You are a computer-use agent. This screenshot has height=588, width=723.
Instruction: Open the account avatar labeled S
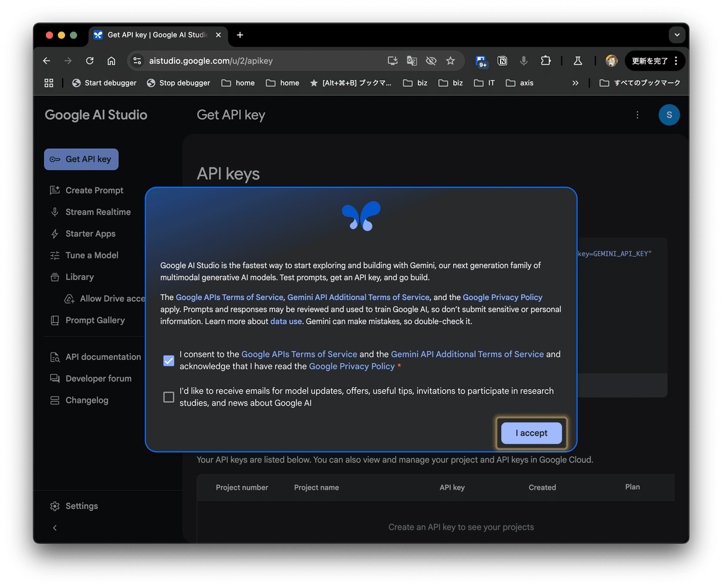coord(669,115)
